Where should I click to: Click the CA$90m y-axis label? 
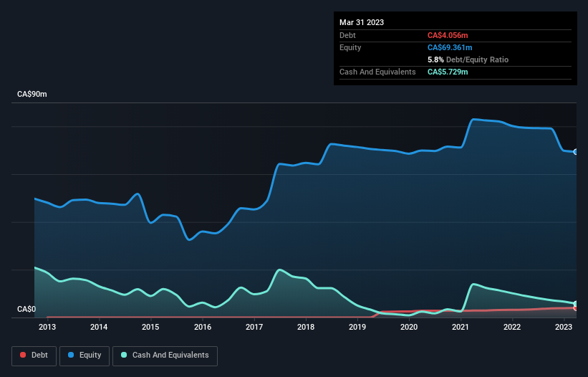32,94
